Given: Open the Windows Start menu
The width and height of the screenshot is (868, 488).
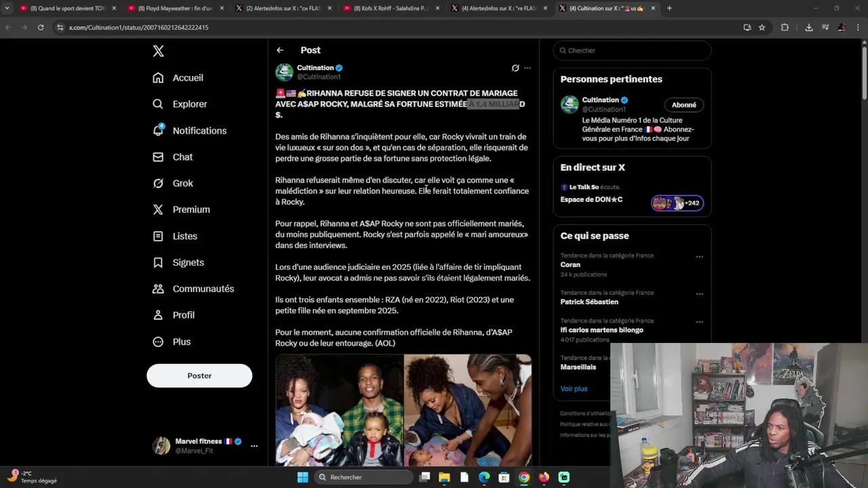Looking at the screenshot, I should pyautogui.click(x=302, y=477).
